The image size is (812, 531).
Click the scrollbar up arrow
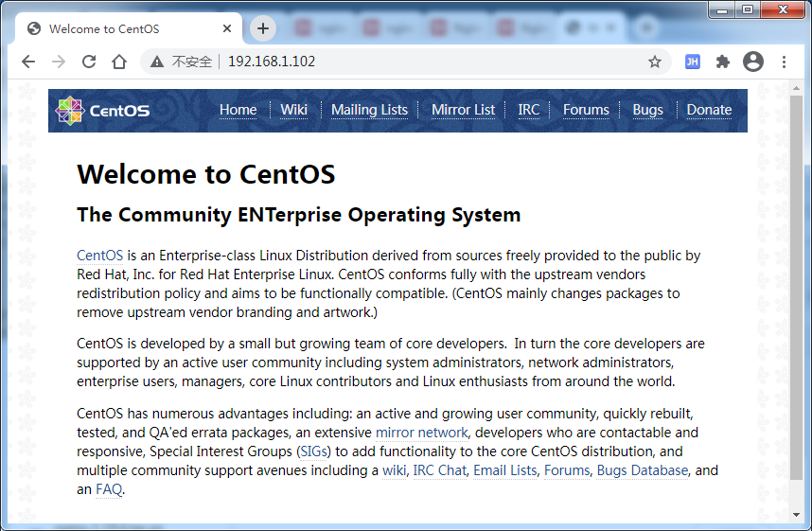click(796, 88)
